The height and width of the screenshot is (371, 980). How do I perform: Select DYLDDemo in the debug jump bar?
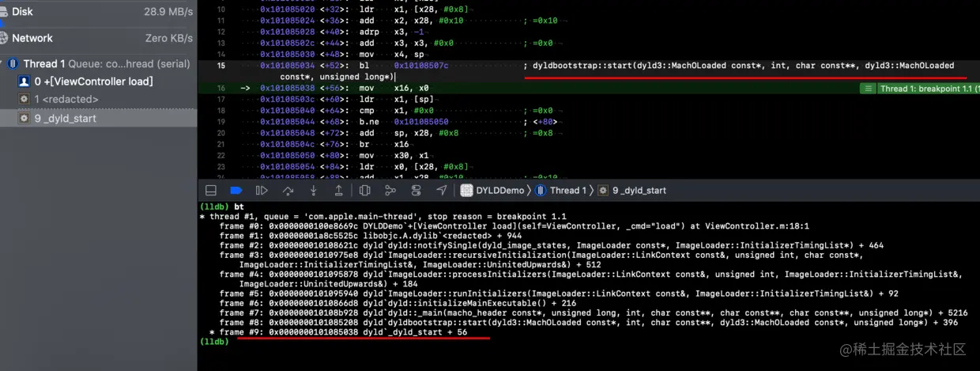point(494,191)
